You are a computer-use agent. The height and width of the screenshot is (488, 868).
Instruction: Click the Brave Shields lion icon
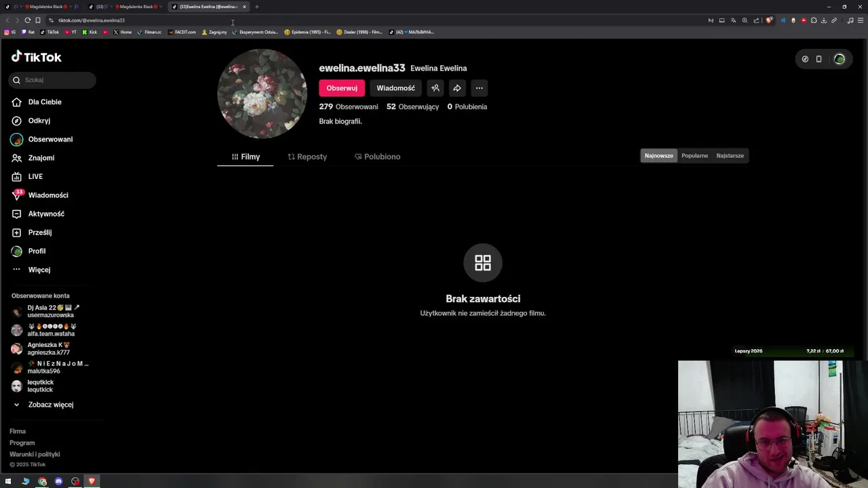tap(769, 20)
